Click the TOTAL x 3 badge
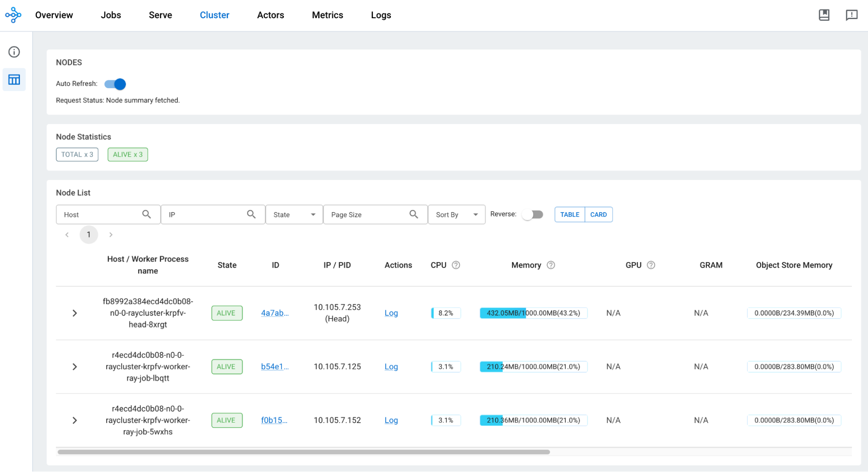This screenshot has height=472, width=868. tap(77, 154)
